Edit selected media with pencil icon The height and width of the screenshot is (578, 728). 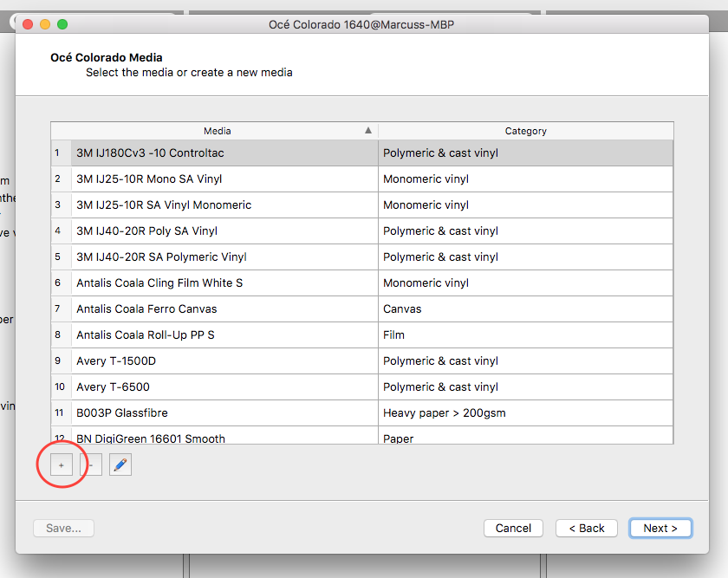tap(120, 464)
